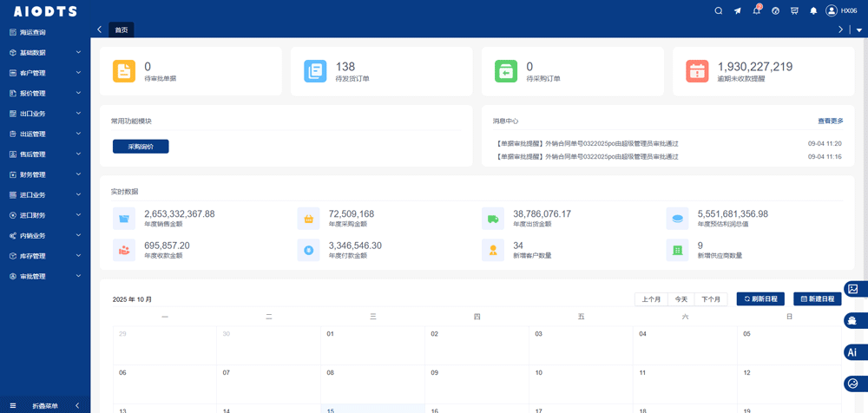Expand the 基础数据 sidebar menu
This screenshot has width=868, height=413.
(x=45, y=53)
